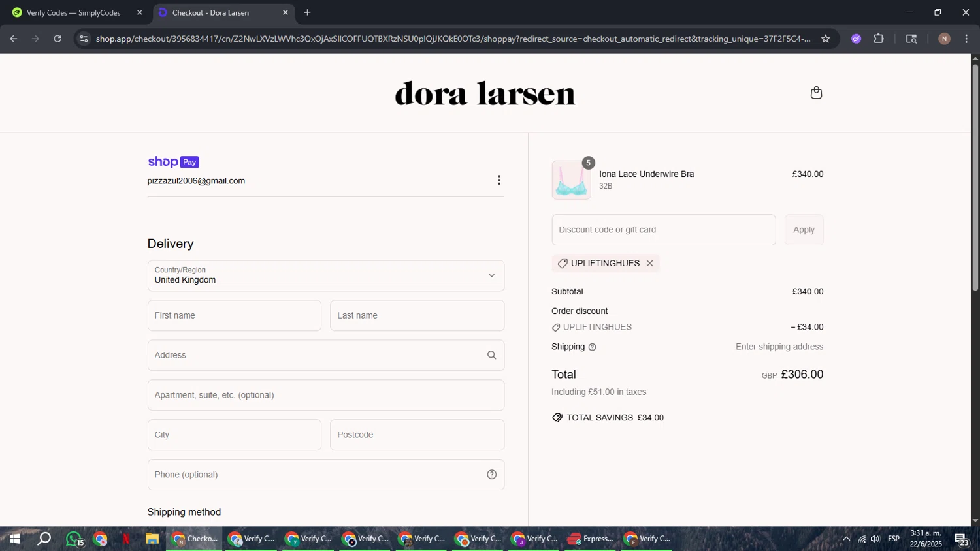Image resolution: width=980 pixels, height=551 pixels.
Task: Click the Apartment, suite field
Action: click(x=326, y=395)
